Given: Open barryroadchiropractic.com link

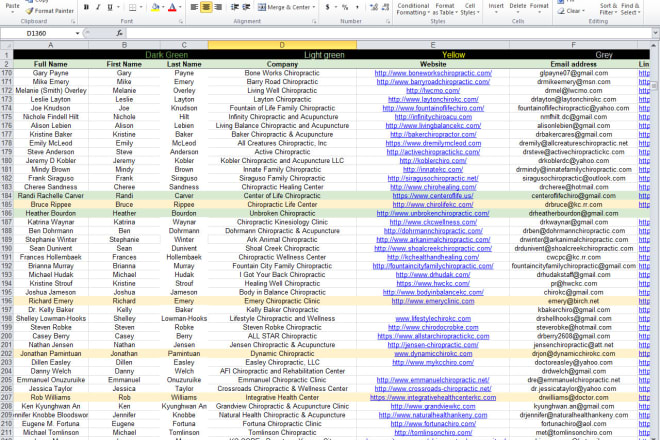Looking at the screenshot, I should pyautogui.click(x=433, y=82).
